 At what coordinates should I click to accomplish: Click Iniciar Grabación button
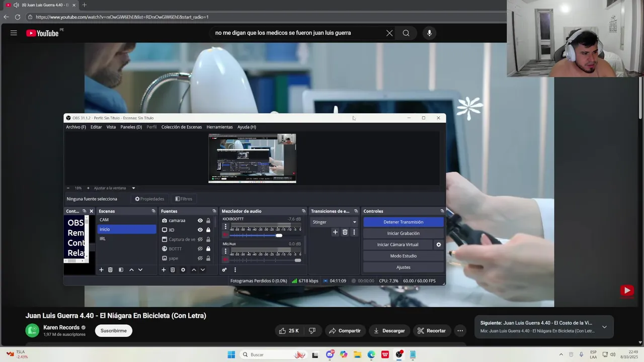coord(404,233)
